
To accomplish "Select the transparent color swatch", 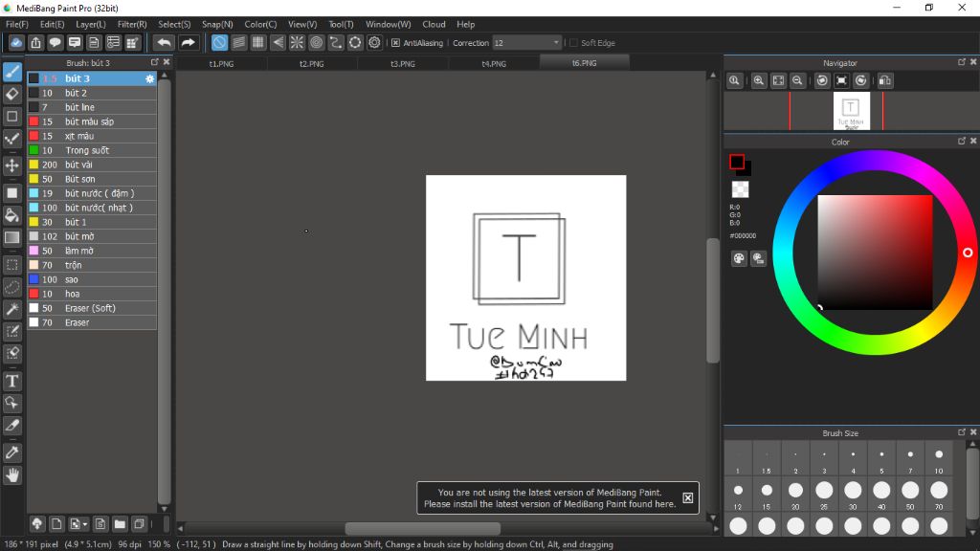I will click(740, 189).
